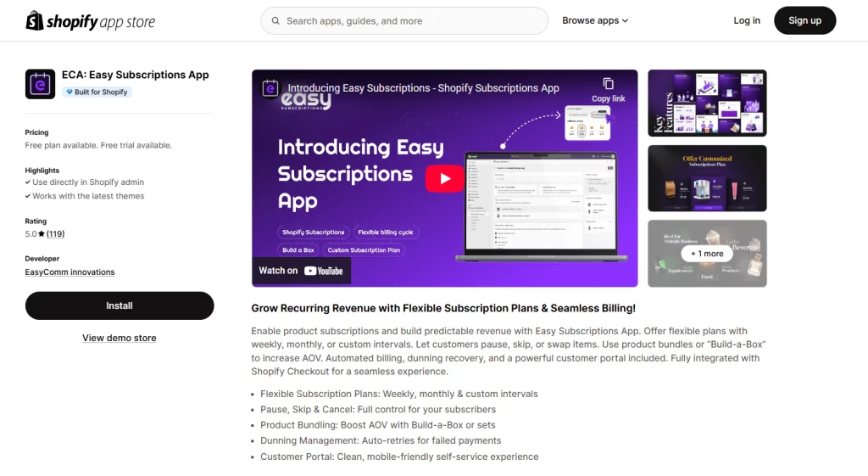868x476 pixels.
Task: Click the Sign up button
Action: click(804, 20)
